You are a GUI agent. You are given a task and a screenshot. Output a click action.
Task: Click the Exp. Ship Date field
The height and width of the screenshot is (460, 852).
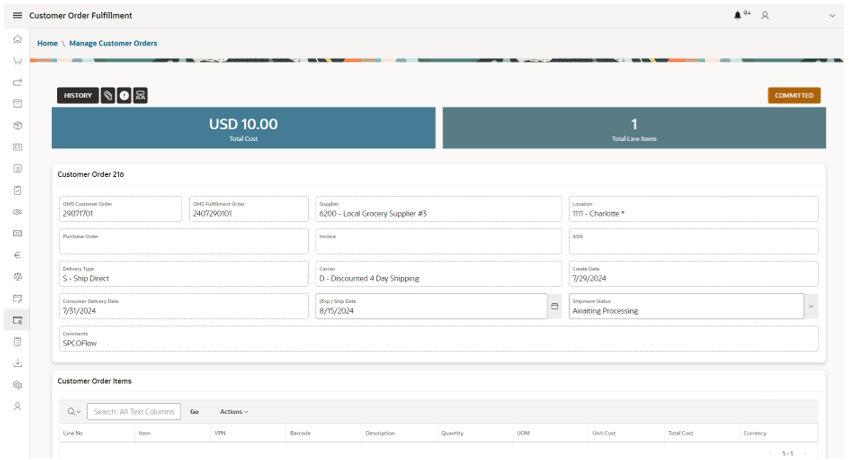click(x=431, y=306)
